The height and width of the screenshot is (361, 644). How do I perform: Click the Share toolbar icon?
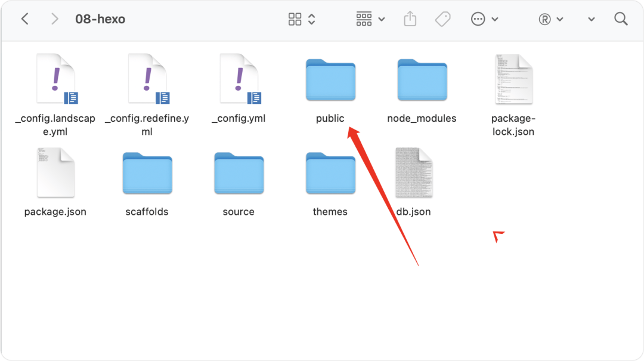(x=410, y=19)
